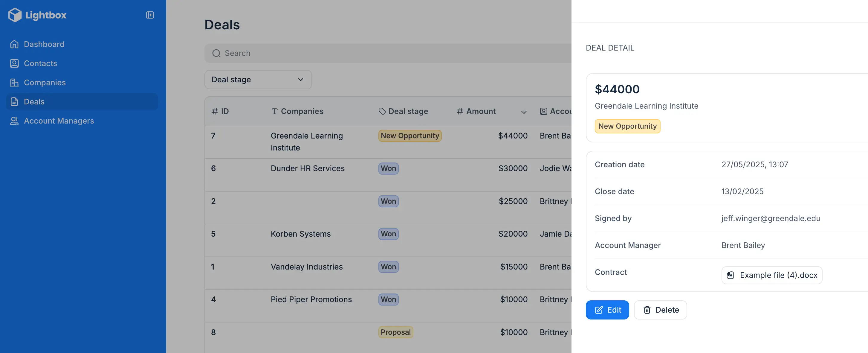The height and width of the screenshot is (353, 868).
Task: Click the Lightbox cube logo
Action: 15,15
